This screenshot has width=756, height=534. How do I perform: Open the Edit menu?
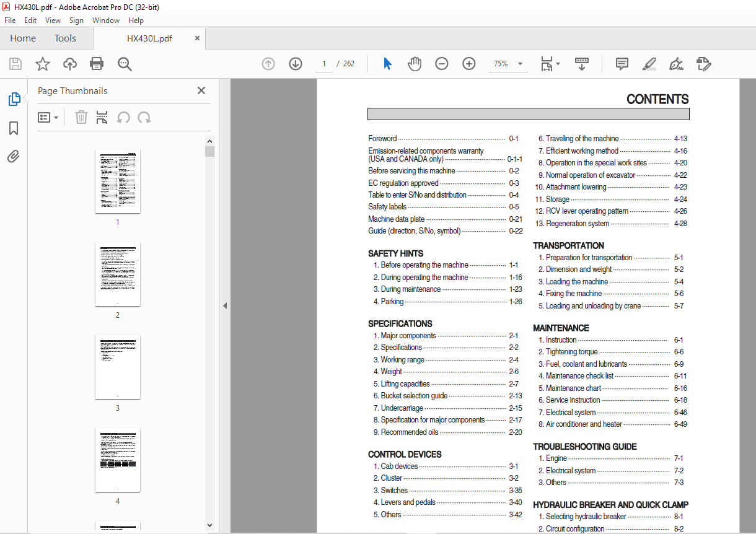point(30,20)
